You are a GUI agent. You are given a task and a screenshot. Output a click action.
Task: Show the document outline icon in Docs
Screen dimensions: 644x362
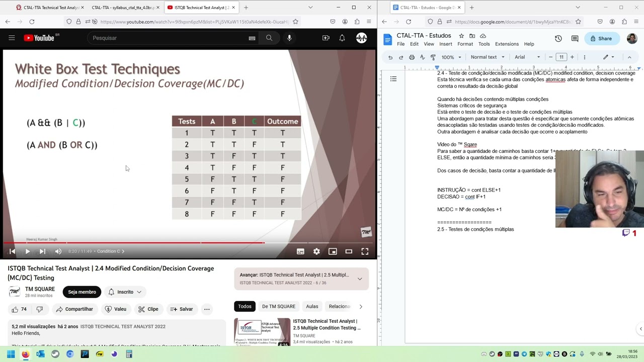click(393, 79)
